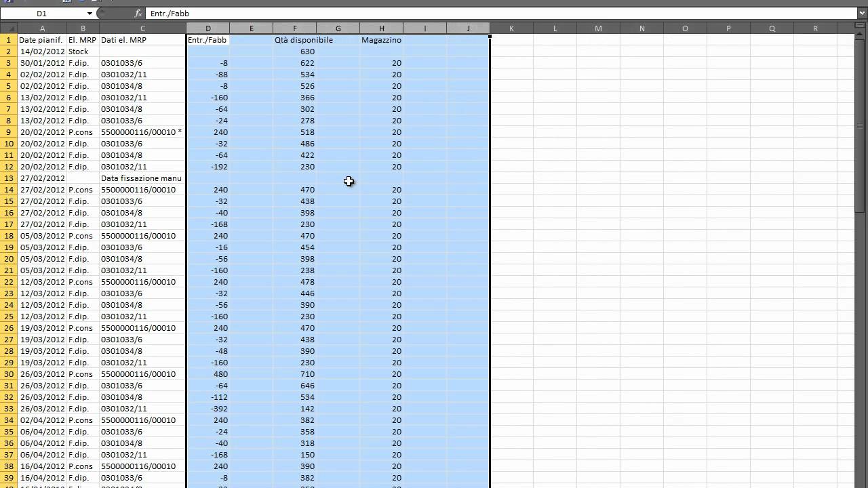
Task: Select column M header
Action: [598, 28]
